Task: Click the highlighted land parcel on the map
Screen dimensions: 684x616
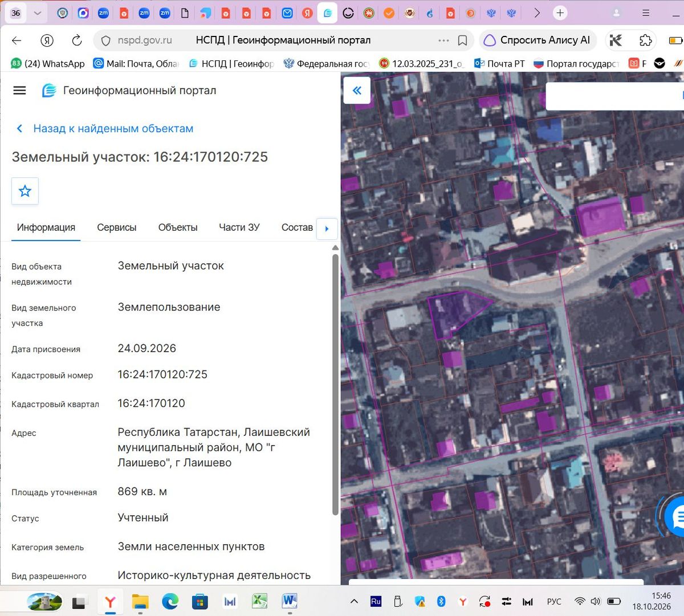Action: [456, 312]
